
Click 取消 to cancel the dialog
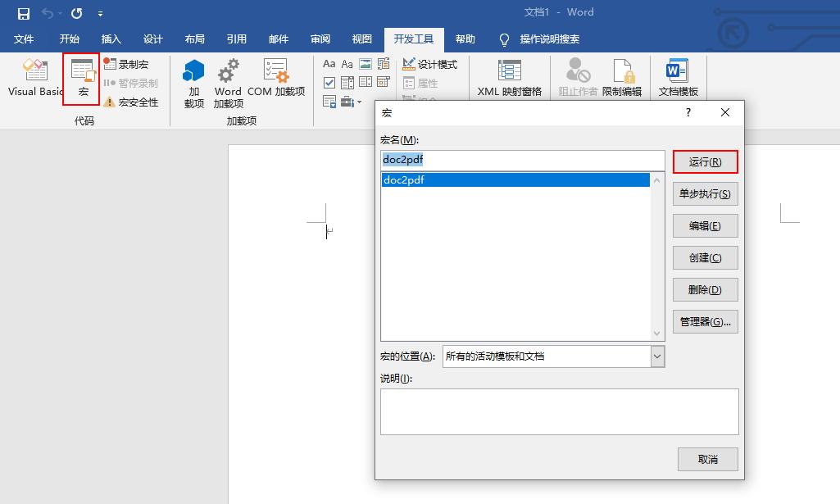706,459
